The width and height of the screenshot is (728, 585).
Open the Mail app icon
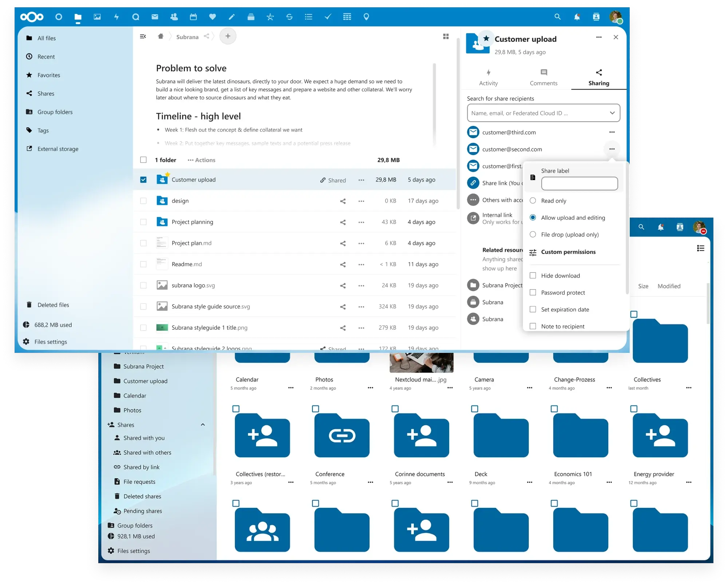click(155, 17)
